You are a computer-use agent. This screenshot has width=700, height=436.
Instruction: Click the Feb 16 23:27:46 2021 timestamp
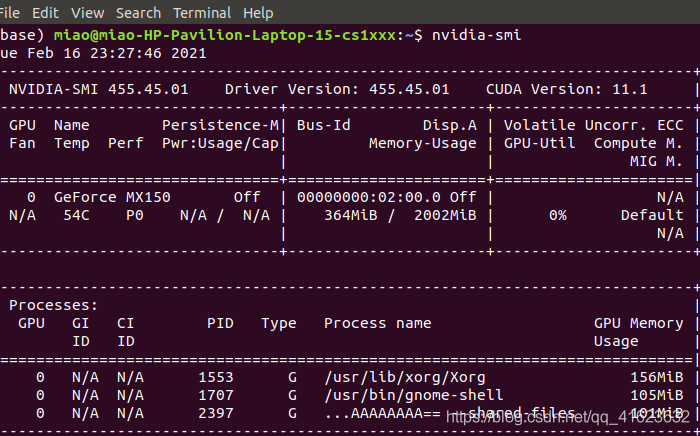118,53
